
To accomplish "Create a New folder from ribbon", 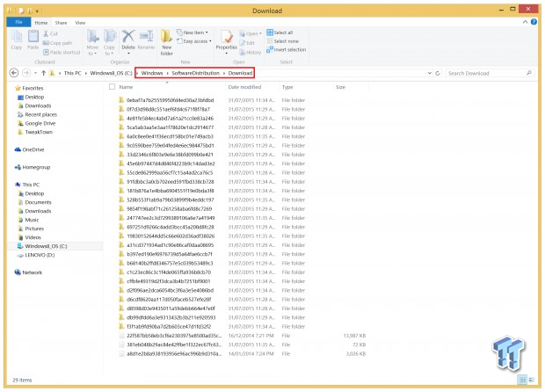I will pos(166,43).
